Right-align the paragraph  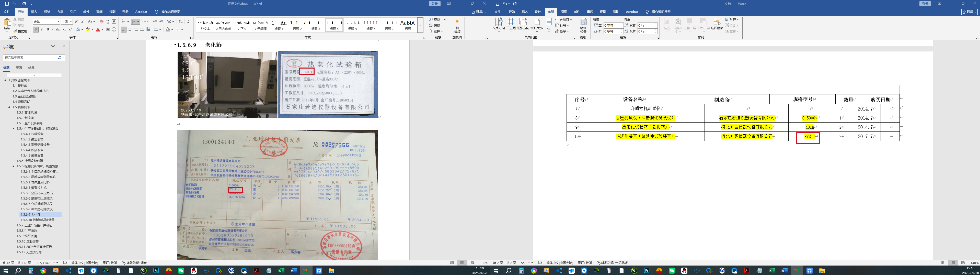136,29
